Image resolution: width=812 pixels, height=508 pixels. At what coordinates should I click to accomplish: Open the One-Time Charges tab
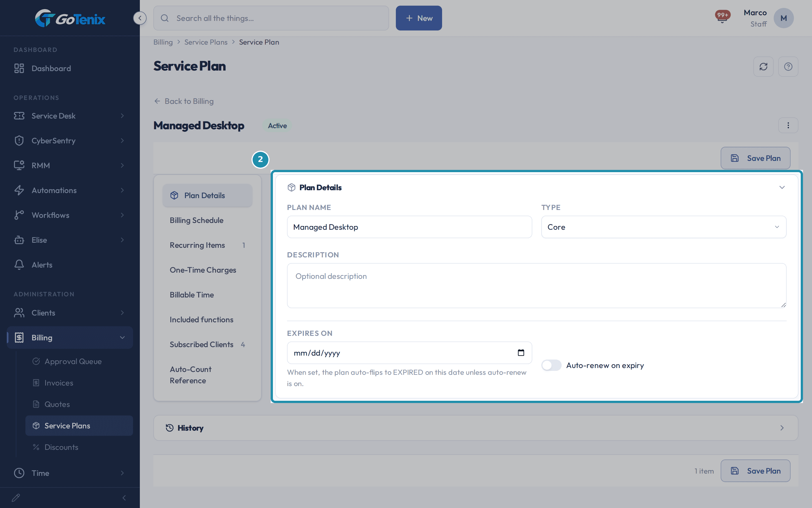[x=207, y=270]
